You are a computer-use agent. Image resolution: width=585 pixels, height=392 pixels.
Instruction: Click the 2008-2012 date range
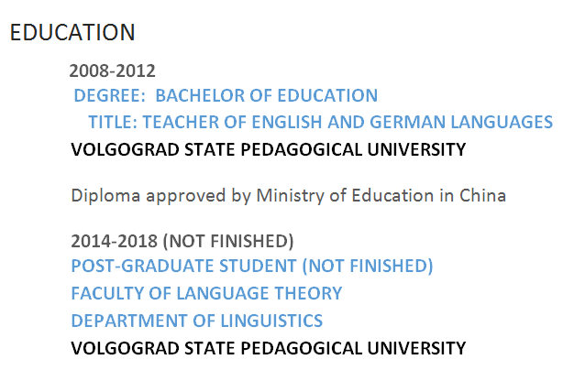pyautogui.click(x=112, y=71)
